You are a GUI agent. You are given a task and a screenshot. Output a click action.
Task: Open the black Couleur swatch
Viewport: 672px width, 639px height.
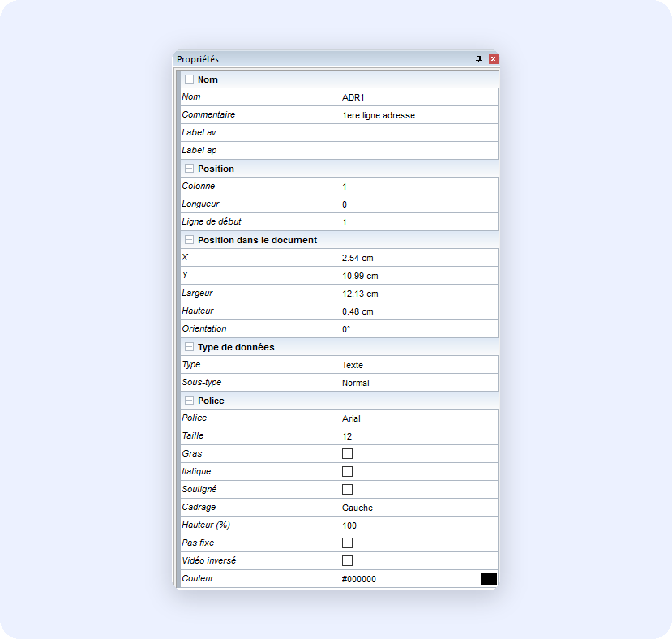[x=489, y=579]
